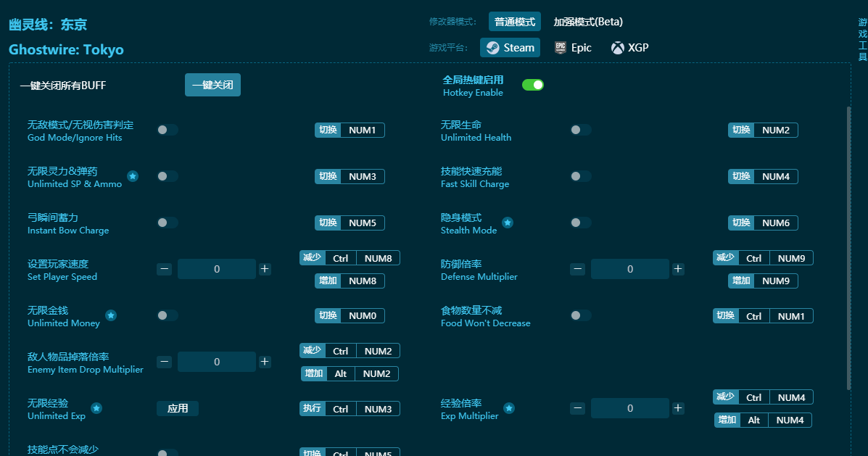868x456 pixels.
Task: Click star icon beside Unlimited Money
Action: (111, 315)
